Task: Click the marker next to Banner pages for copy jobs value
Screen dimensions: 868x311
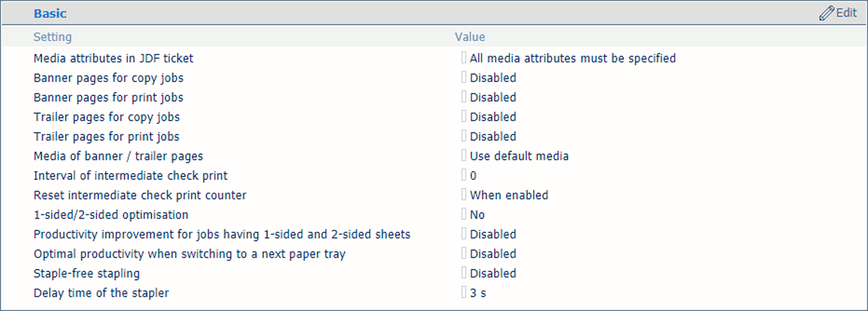Action: coord(464,78)
